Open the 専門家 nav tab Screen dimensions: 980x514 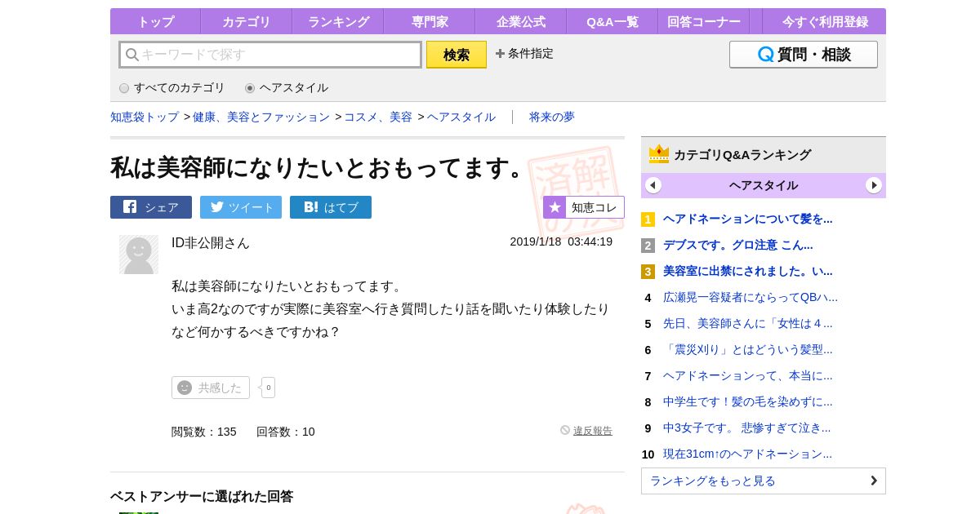pyautogui.click(x=429, y=21)
